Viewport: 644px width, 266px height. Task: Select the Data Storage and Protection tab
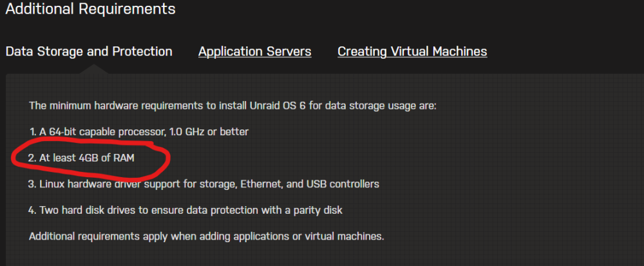coord(89,52)
